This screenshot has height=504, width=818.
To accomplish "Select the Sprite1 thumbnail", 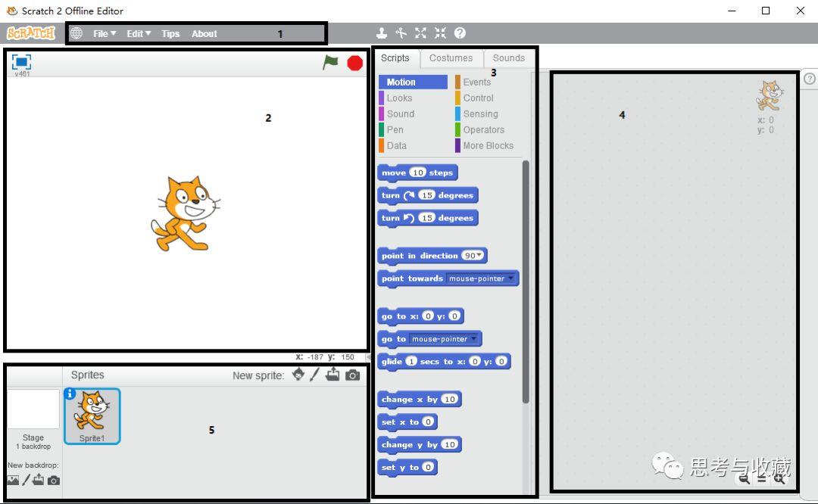I will pyautogui.click(x=92, y=416).
